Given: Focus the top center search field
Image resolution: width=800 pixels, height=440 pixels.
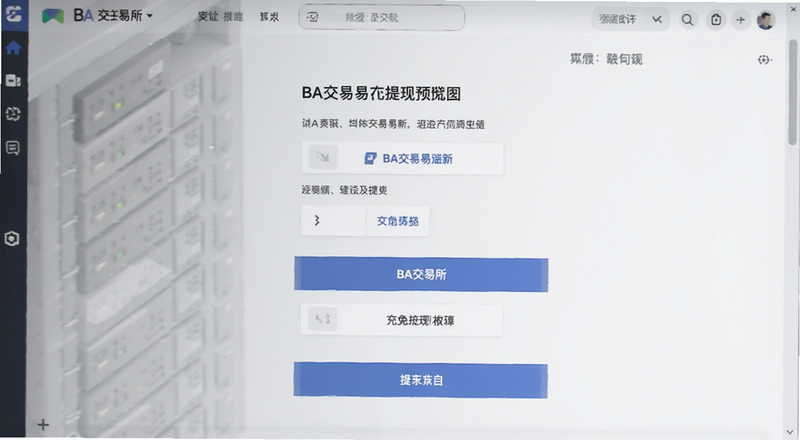Looking at the screenshot, I should (x=382, y=17).
